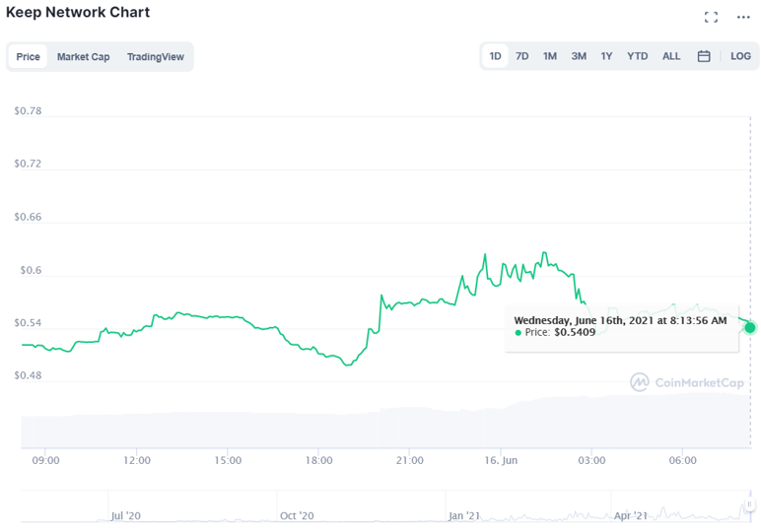Select the 1M time range
The image size is (761, 532).
550,56
